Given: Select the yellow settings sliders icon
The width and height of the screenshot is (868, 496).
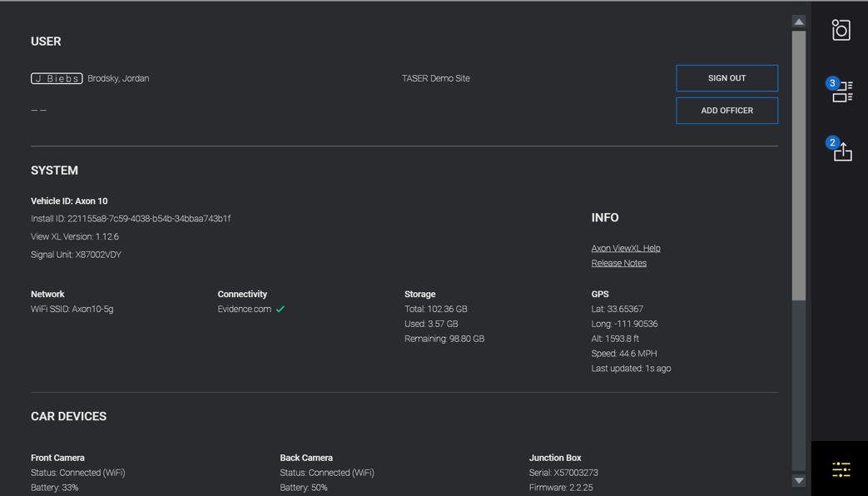Looking at the screenshot, I should pos(840,469).
